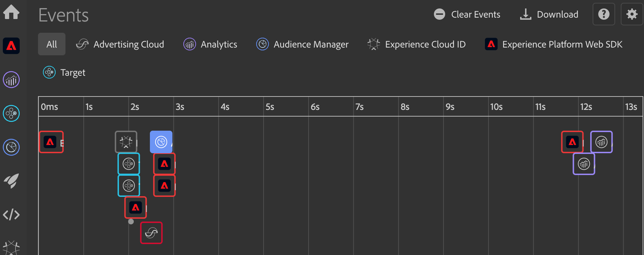The image size is (644, 255).
Task: Click the Clear Events button
Action: [x=467, y=14]
